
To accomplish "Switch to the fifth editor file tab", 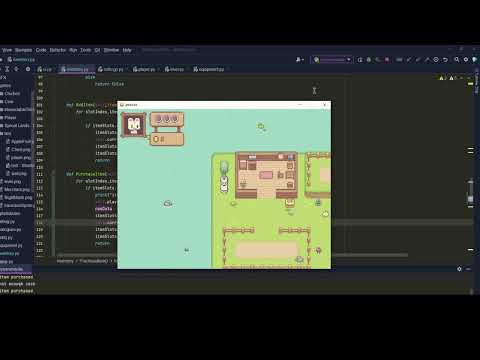I will (175, 69).
